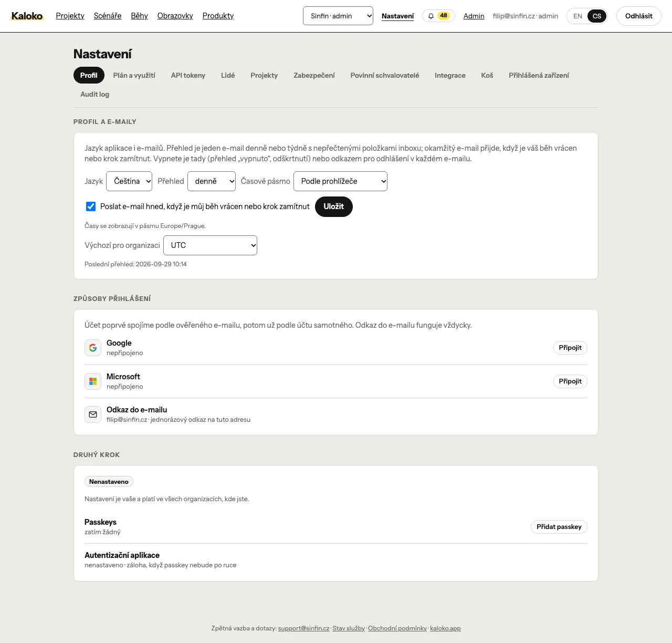Open Výchozí pro organizaci UTC dropdown
The width and height of the screenshot is (672, 643).
(210, 245)
